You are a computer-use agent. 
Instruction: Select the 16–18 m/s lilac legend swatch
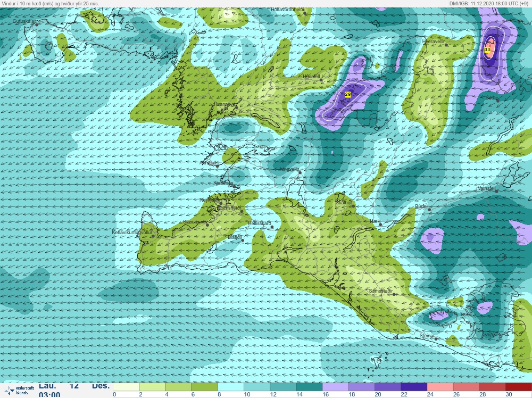coord(335,387)
